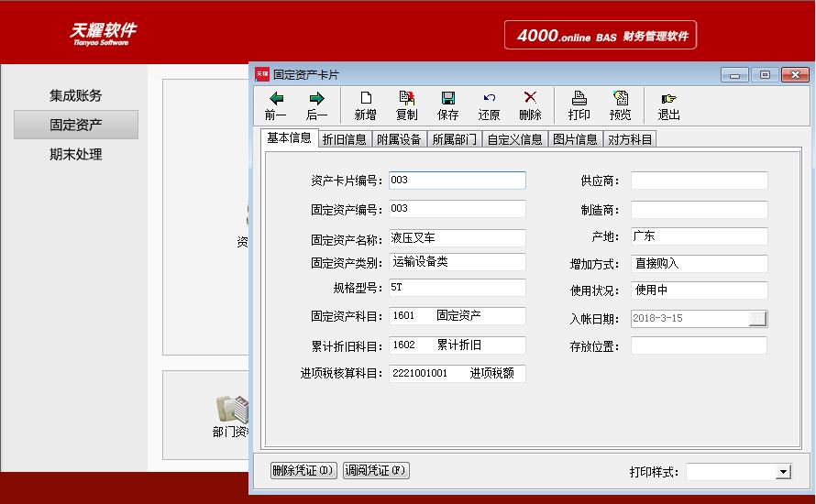Viewport: 816px width, 504px height.
Task: Exit the card window via 退出
Action: [668, 105]
